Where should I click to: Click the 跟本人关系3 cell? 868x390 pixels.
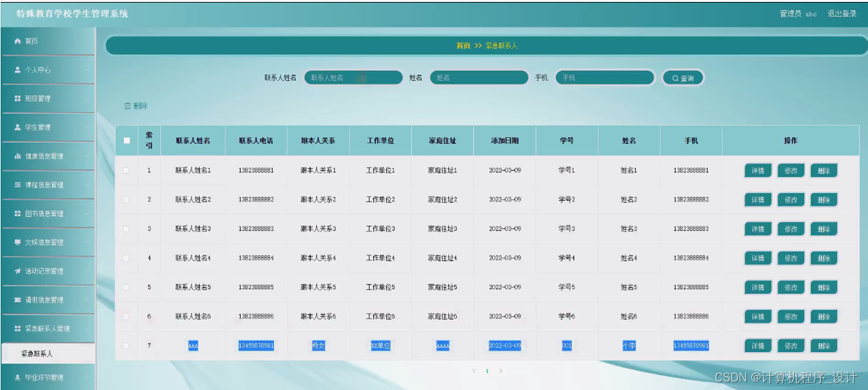click(x=318, y=229)
